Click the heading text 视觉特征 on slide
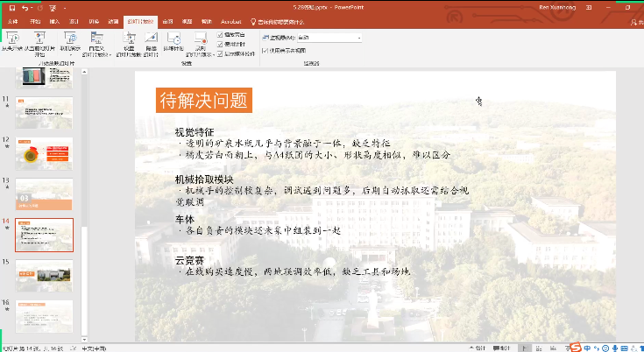644x352 pixels. (x=195, y=132)
